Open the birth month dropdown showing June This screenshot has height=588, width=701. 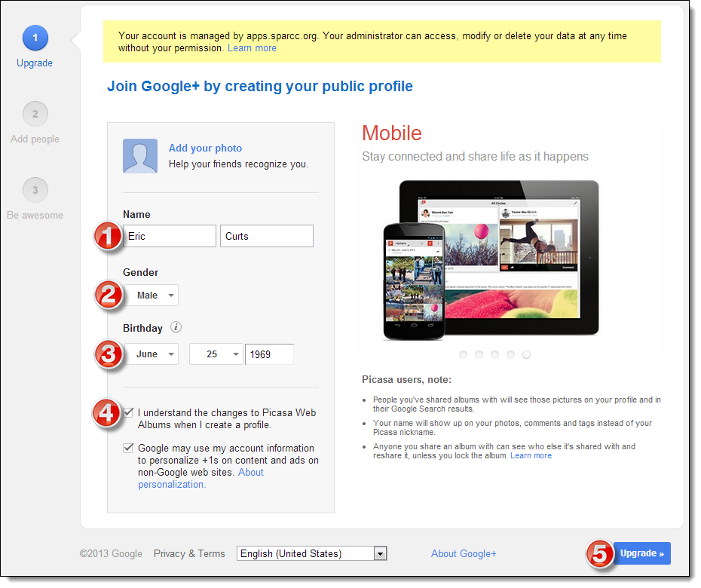coord(151,354)
